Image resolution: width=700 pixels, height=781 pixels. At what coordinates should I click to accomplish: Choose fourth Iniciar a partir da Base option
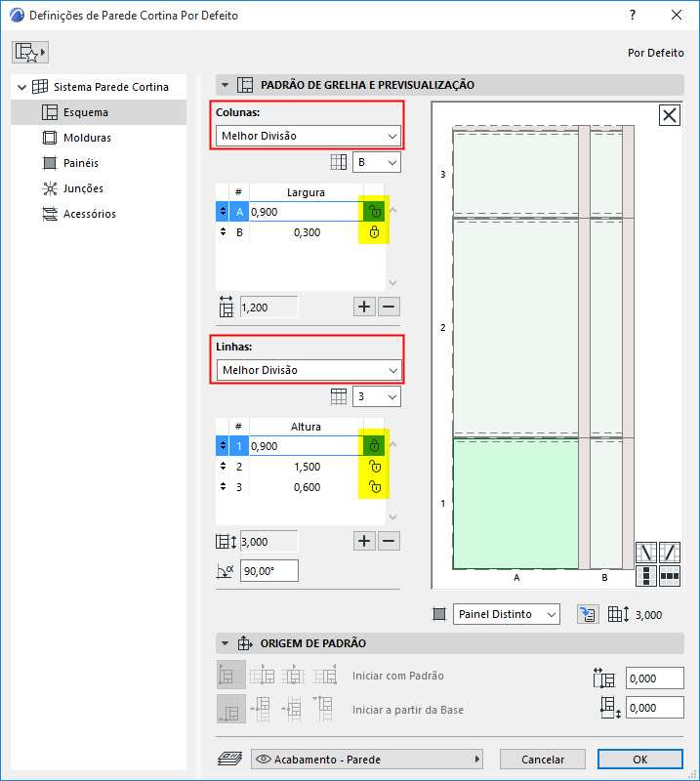(324, 709)
